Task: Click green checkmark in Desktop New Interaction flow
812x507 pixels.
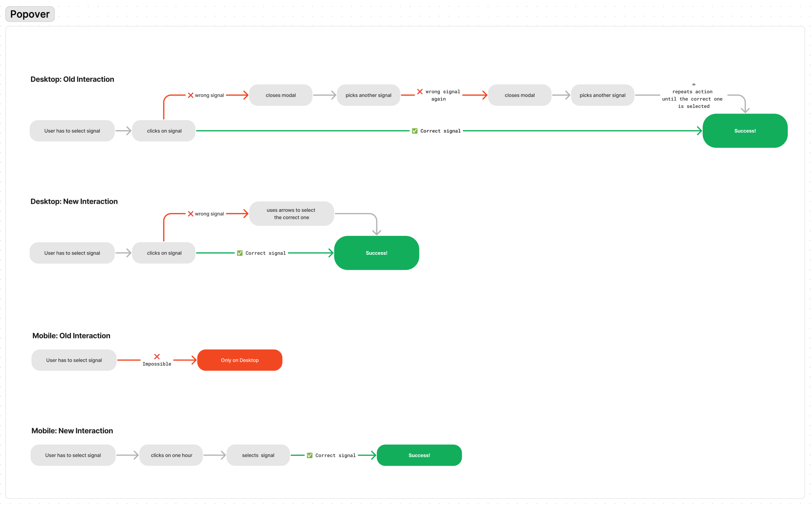Action: [x=240, y=253]
